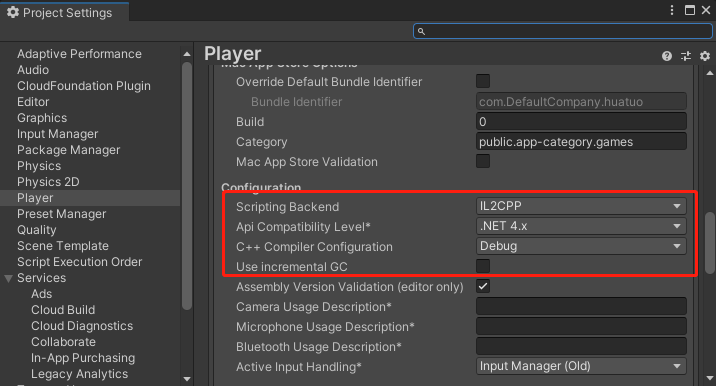Click the gear icon on Project Settings tab

13,12
